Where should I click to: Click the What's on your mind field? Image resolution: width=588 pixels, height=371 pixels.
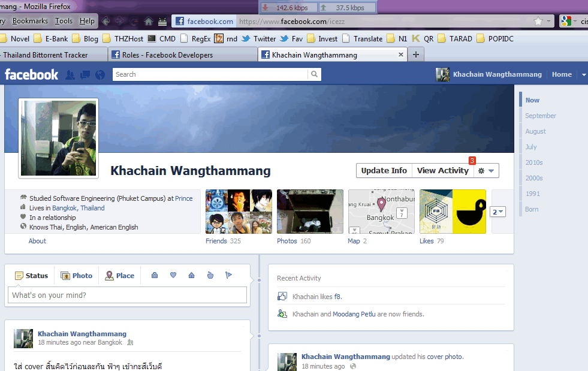128,295
